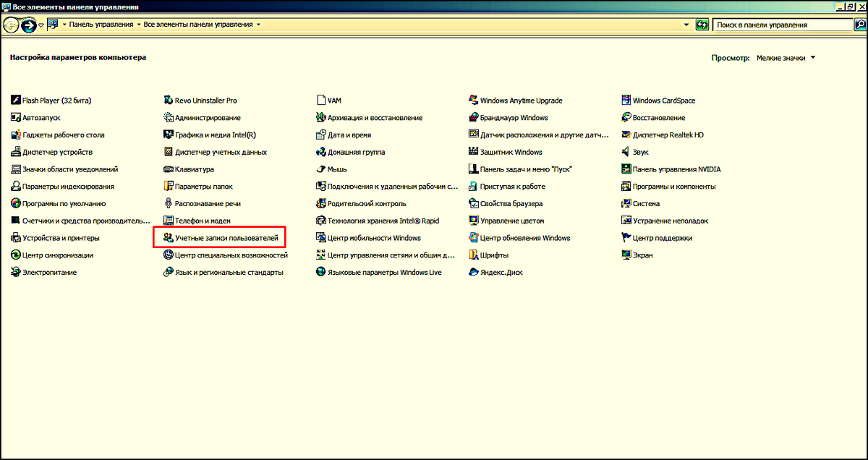This screenshot has width=868, height=460.
Task: Open the Звук icon
Action: point(627,152)
